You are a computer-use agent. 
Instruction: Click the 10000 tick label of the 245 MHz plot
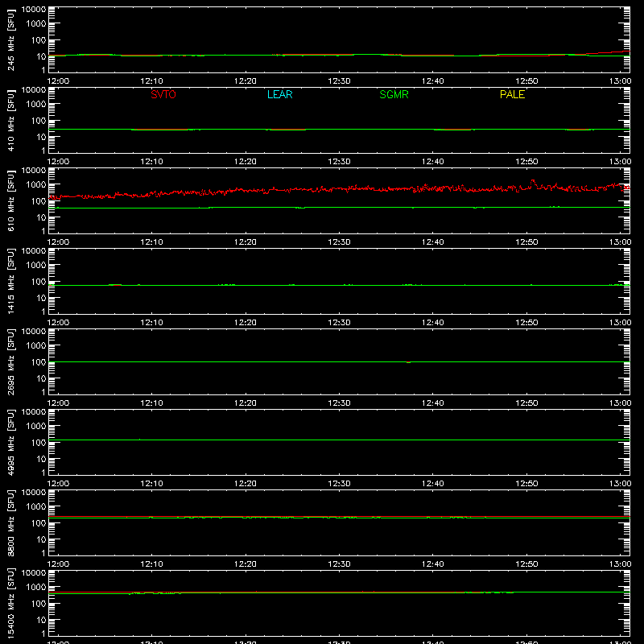tap(34, 10)
